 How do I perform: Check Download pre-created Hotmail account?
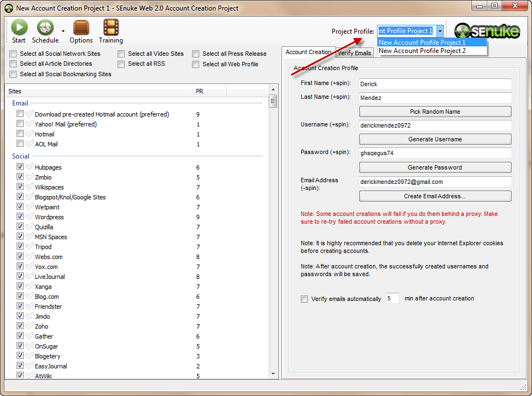coord(20,113)
